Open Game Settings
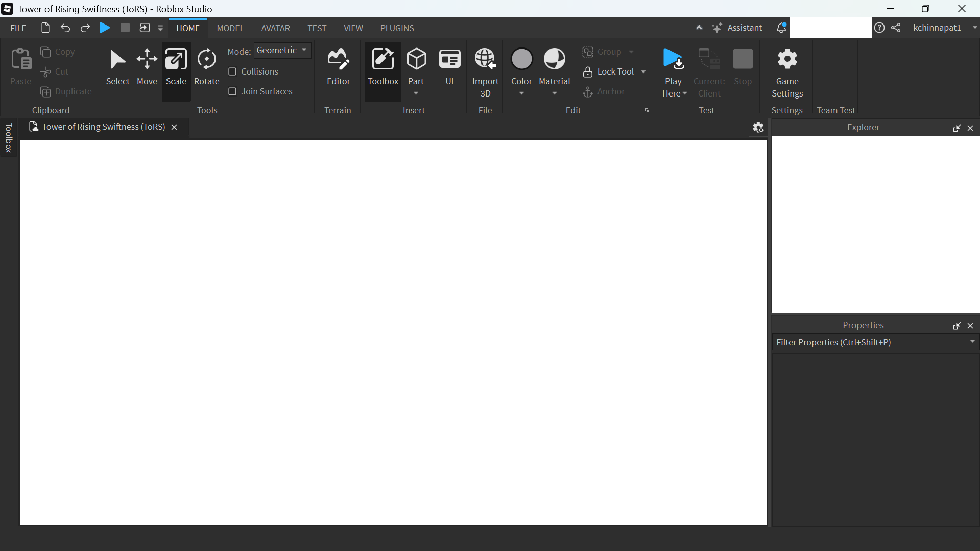The width and height of the screenshot is (980, 551). point(787,73)
